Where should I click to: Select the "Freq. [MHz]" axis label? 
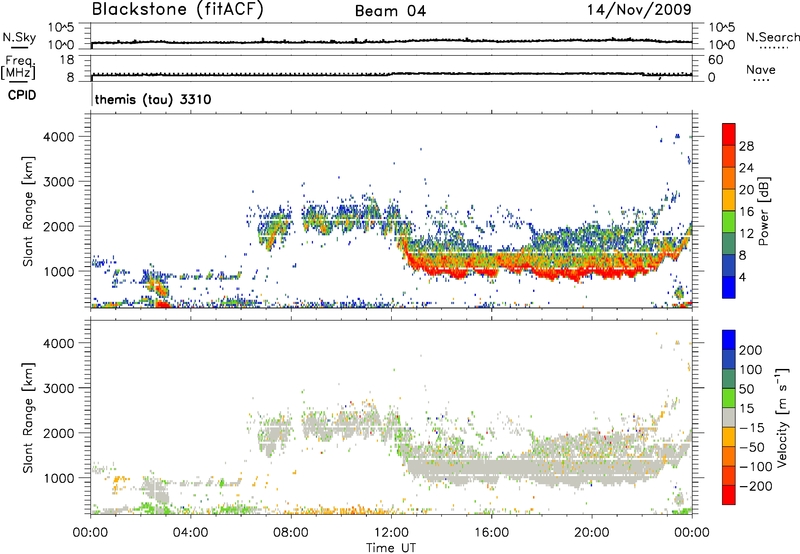pos(19,67)
